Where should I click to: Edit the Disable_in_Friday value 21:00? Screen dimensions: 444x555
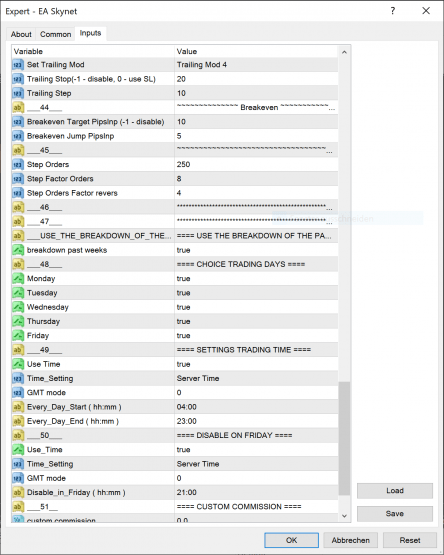[256, 492]
